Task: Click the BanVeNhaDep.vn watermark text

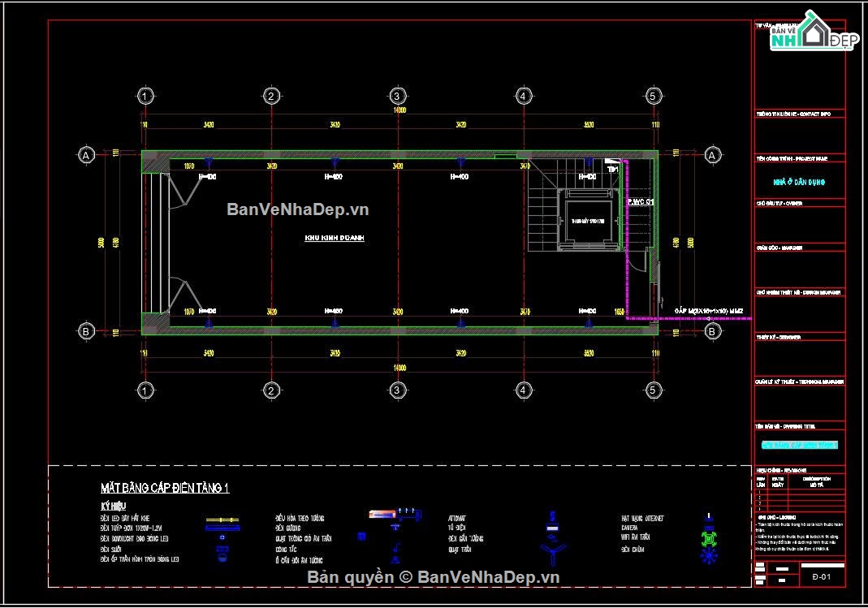Action: coord(298,209)
